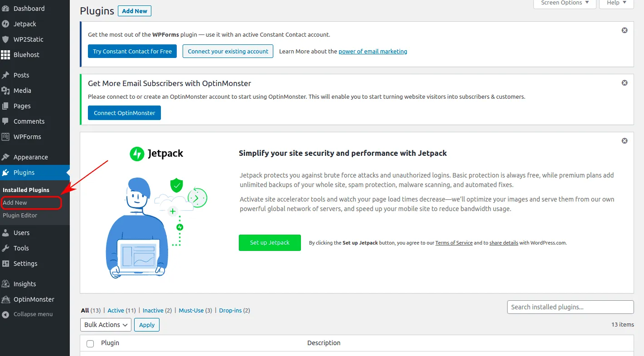This screenshot has height=356, width=644.
Task: Click the WP2Static shield icon
Action: [x=5, y=39]
